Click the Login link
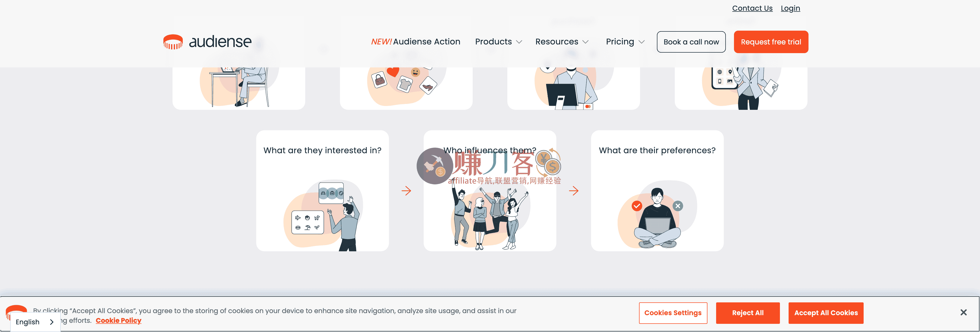 (790, 8)
